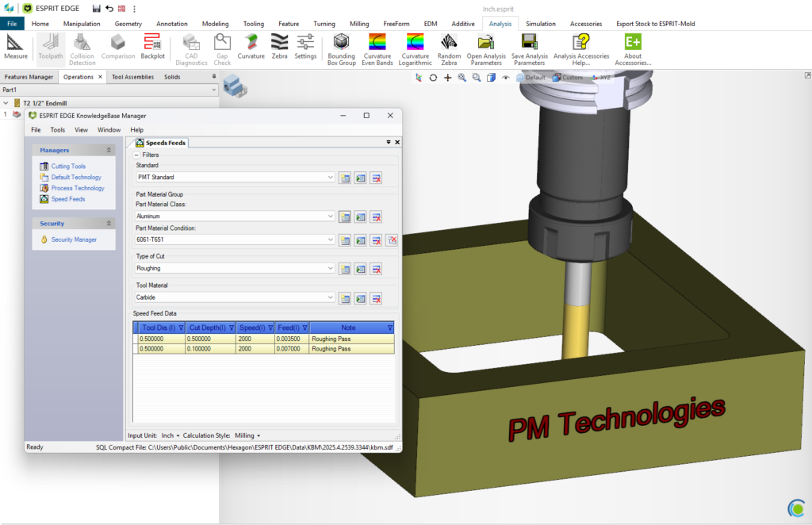Collapse the T2 1/2" Endmill tree node
Image resolution: width=812 pixels, height=525 pixels.
coord(6,103)
